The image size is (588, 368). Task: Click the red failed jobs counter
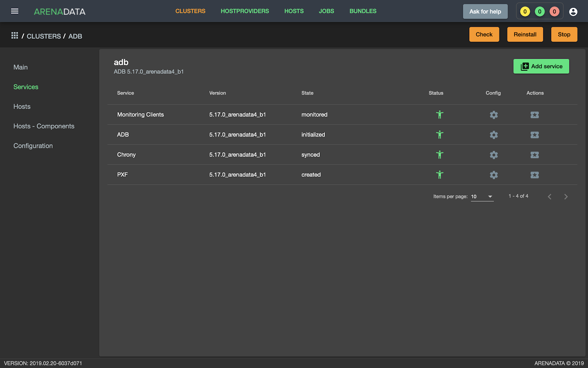[554, 12]
